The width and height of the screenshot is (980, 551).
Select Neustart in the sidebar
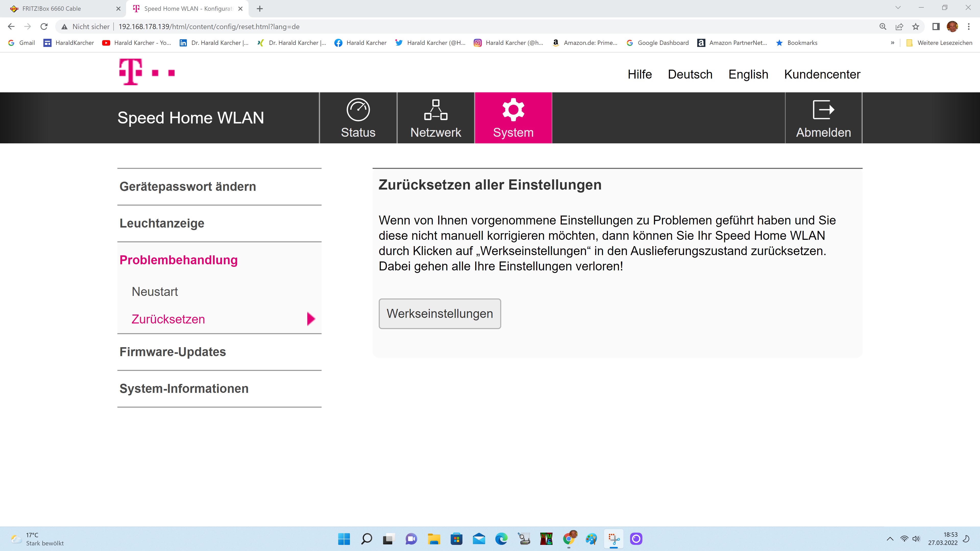155,292
